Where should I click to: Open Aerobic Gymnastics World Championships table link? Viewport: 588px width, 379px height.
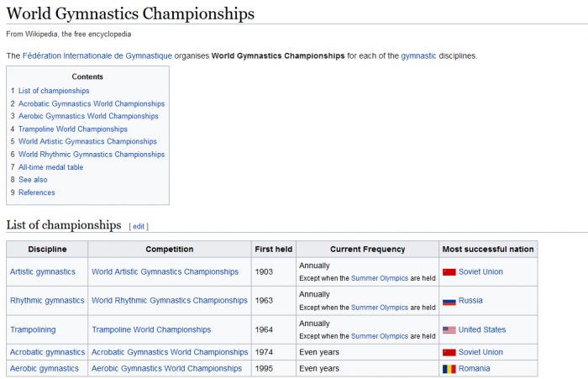click(x=166, y=369)
